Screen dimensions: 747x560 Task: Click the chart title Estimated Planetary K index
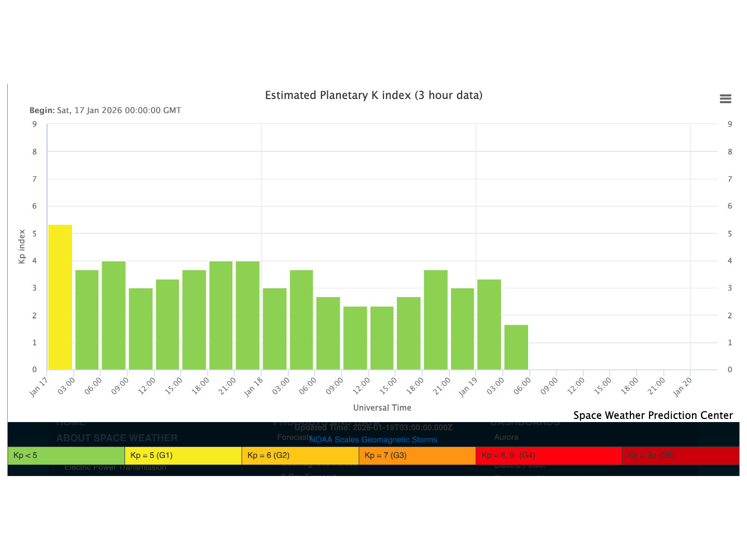pos(374,95)
